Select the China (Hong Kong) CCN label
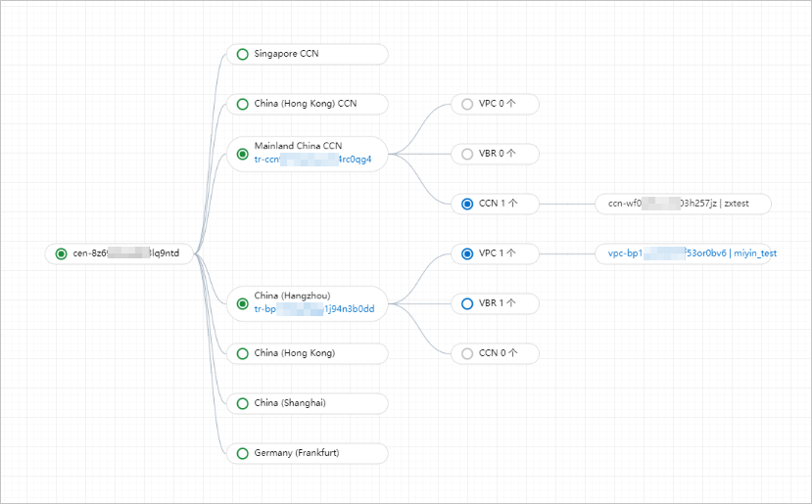 pos(306,104)
